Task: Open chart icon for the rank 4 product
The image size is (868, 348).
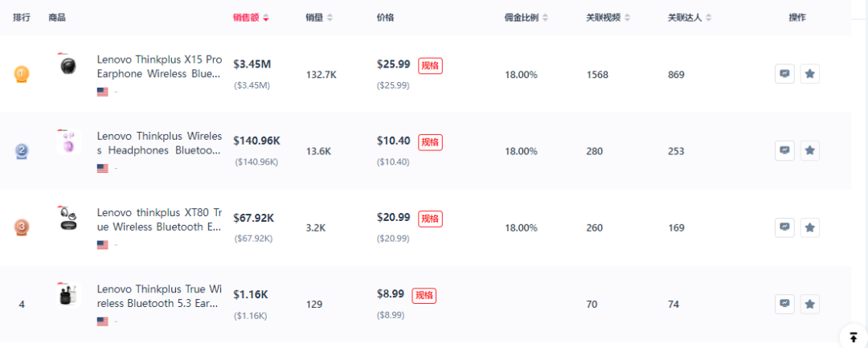Action: 784,304
